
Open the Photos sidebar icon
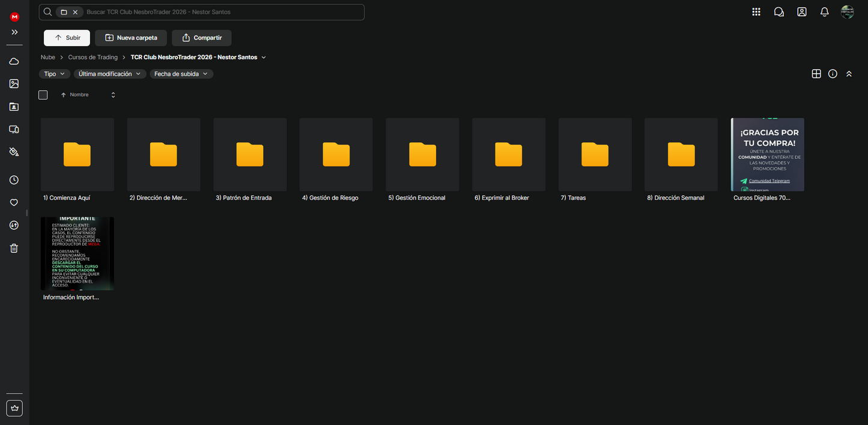coord(14,84)
